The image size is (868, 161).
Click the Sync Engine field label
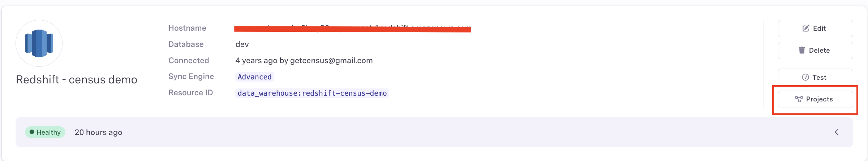coord(191,77)
